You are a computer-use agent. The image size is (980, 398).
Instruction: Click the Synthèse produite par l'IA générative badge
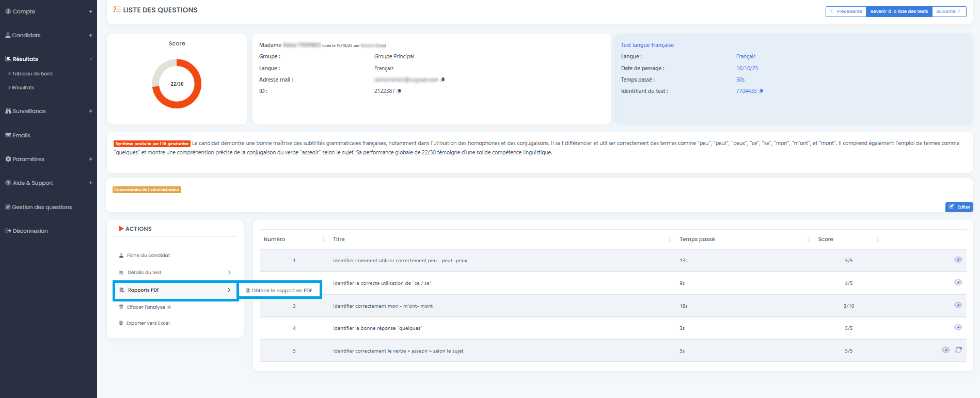tap(152, 144)
